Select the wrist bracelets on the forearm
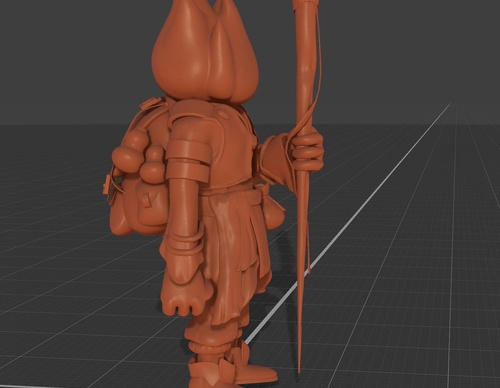Viewport: 500px width, 388px height. [188, 243]
